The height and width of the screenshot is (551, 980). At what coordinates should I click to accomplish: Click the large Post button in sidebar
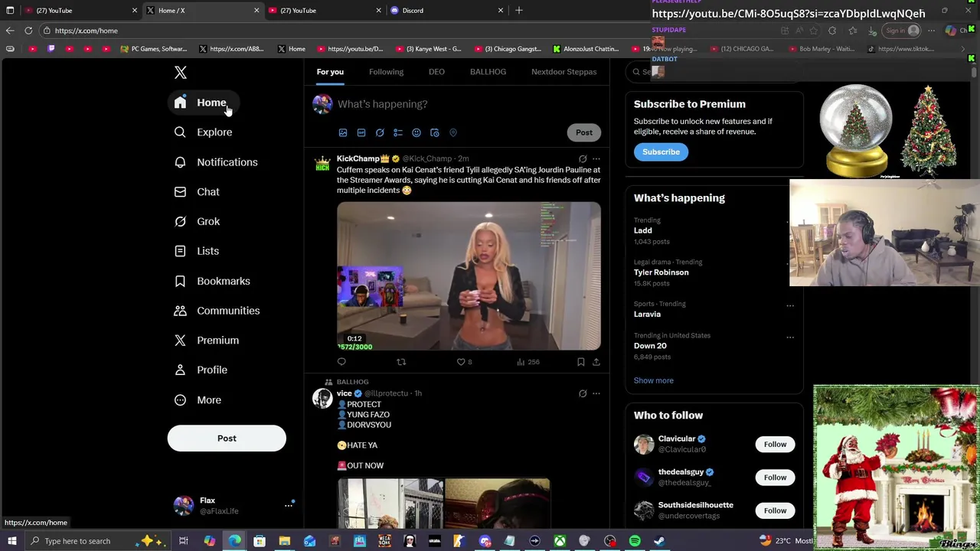point(227,439)
